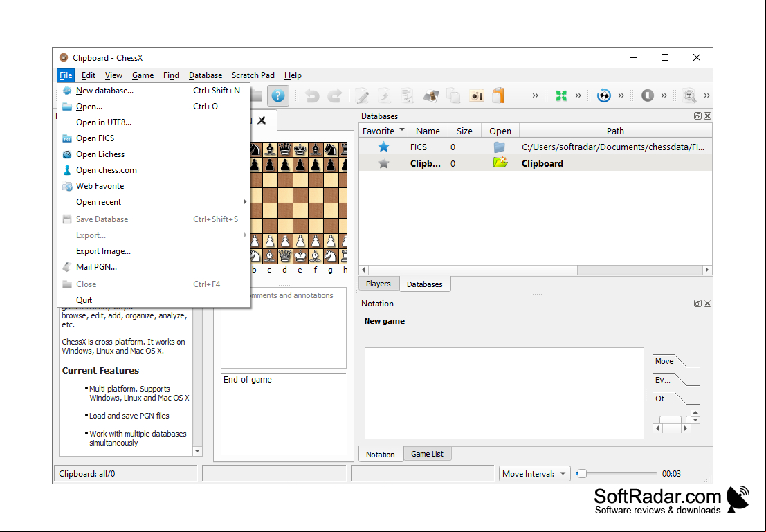Click the blue question mark help toolbar icon

coord(278,95)
